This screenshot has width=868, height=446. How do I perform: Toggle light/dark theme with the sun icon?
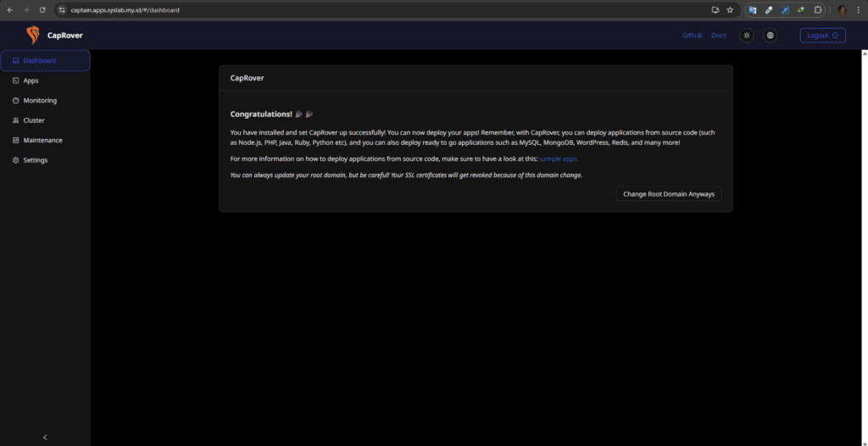pos(747,36)
